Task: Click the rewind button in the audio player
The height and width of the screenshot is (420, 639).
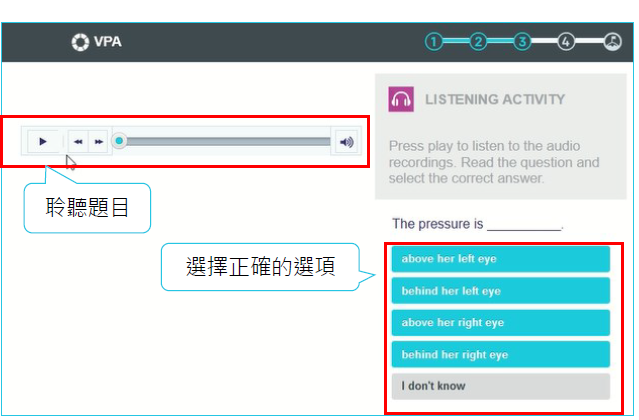Action: click(78, 142)
